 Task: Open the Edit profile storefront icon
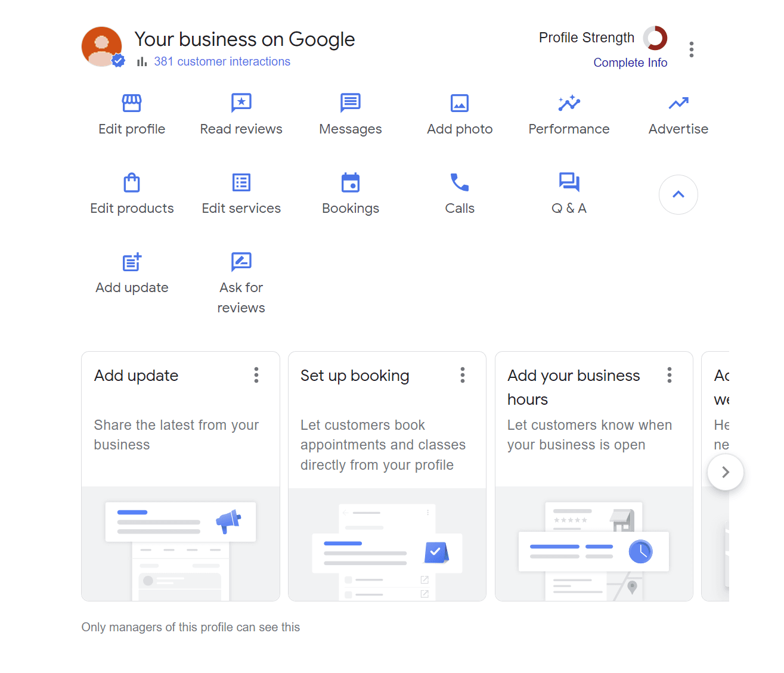[x=132, y=103]
